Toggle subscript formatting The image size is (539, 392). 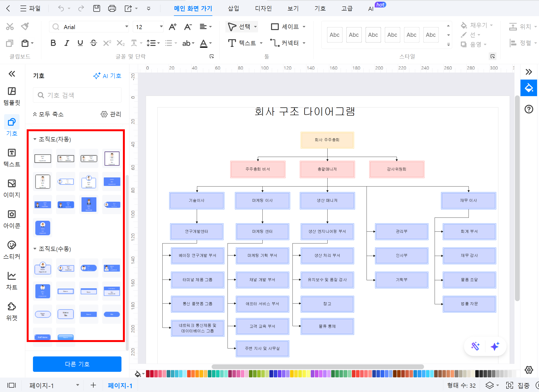pyautogui.click(x=120, y=43)
